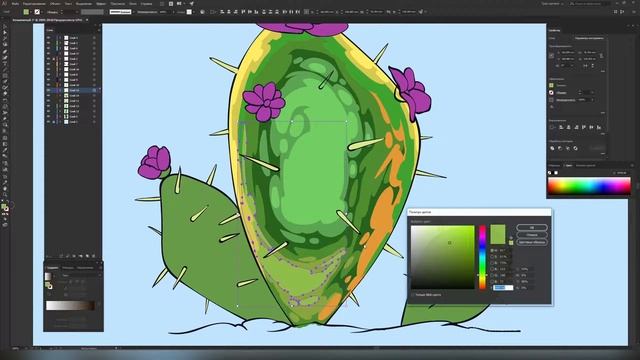Click the horizontal align left icon in the control bar
Viewport: 640px width, 360px height.
click(222, 12)
